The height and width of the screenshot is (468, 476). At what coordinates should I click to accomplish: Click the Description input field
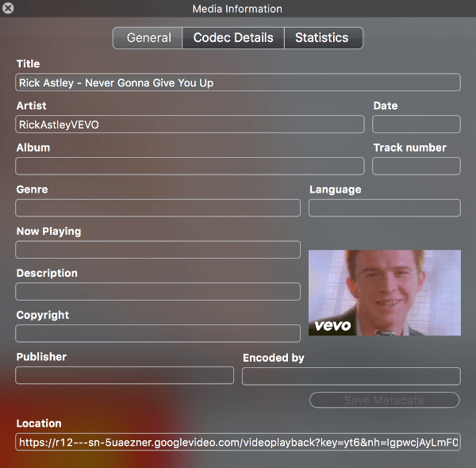tap(158, 292)
